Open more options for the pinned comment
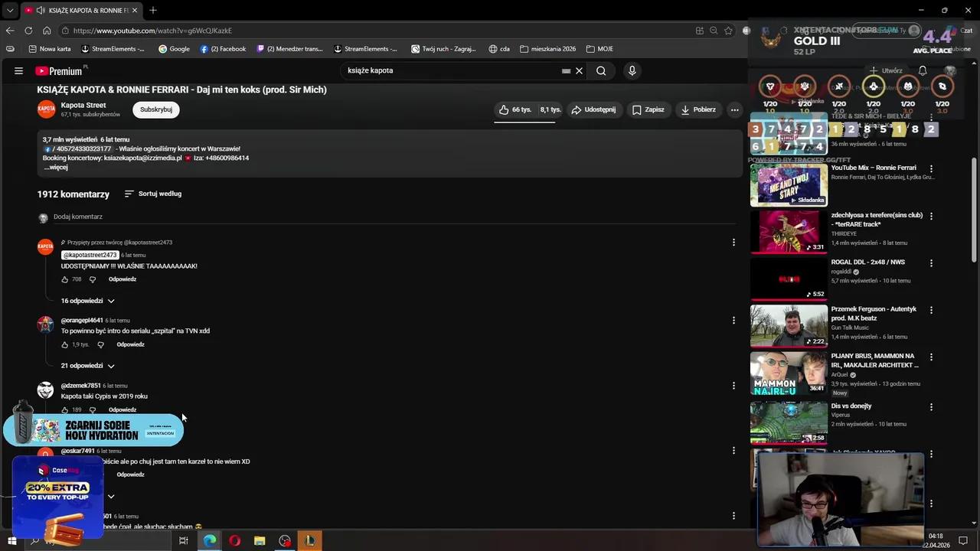 [733, 242]
